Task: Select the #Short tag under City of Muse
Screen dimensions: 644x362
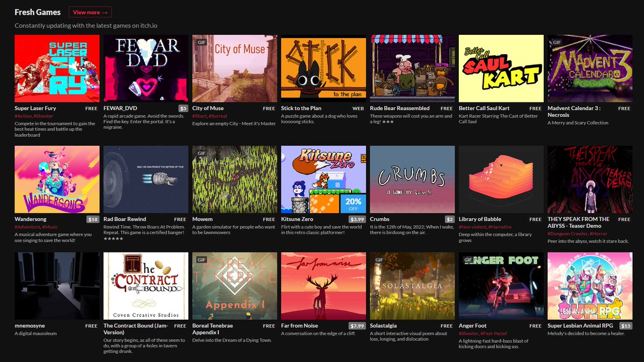Action: point(199,116)
